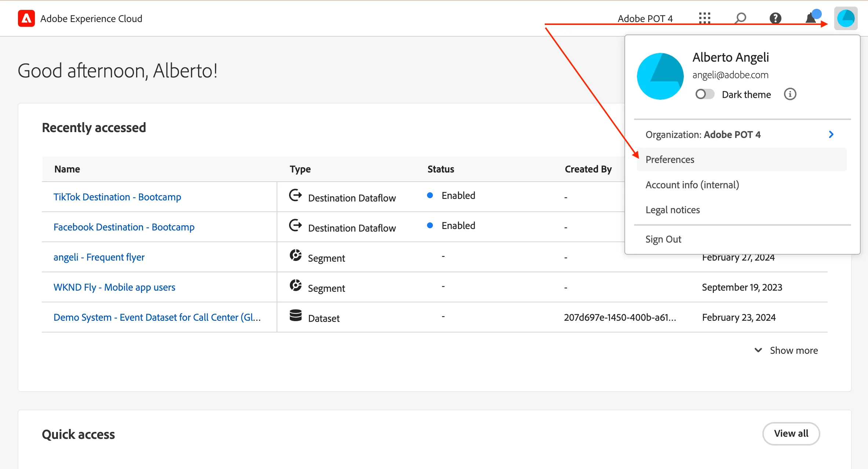Click the View all button in Quick access
This screenshot has height=469, width=868.
(x=791, y=433)
